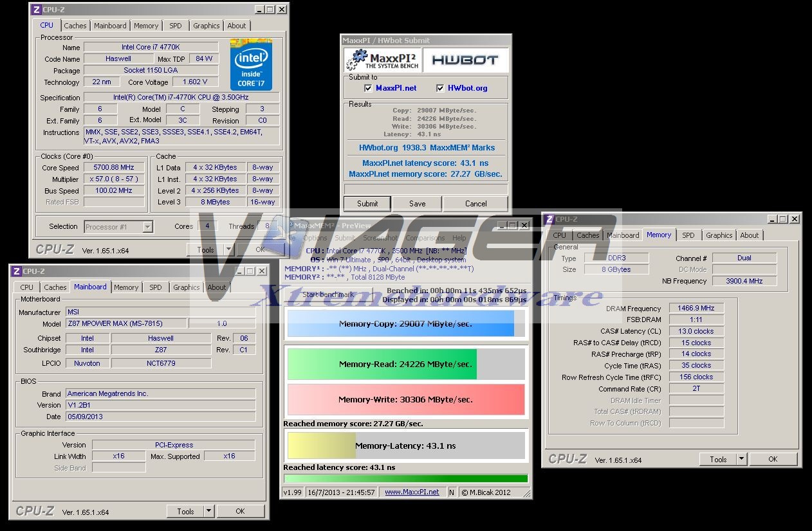This screenshot has width=812, height=531.
Task: Expand the Tools dropdown arrow in the Memory window
Action: pos(741,459)
